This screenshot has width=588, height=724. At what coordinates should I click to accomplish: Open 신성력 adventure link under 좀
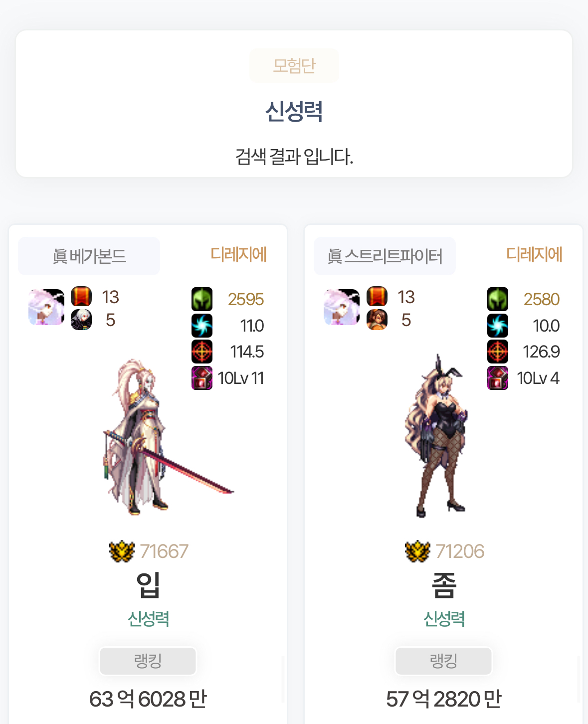444,619
